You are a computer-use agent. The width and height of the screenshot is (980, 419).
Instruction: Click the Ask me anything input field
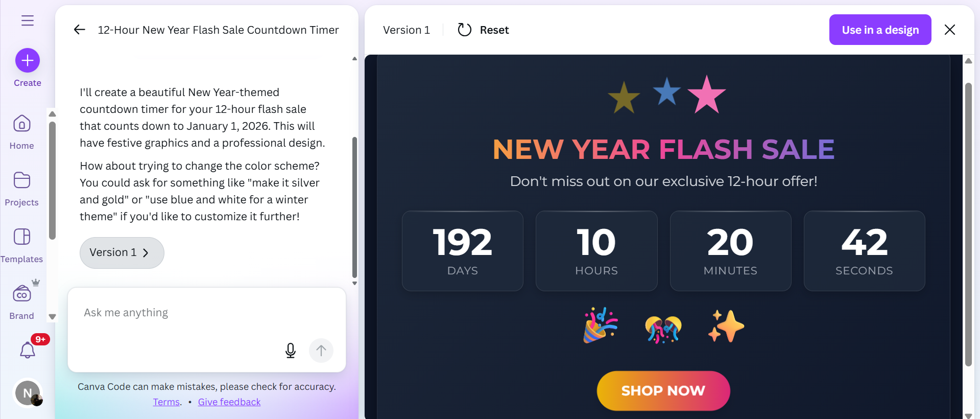tap(179, 313)
